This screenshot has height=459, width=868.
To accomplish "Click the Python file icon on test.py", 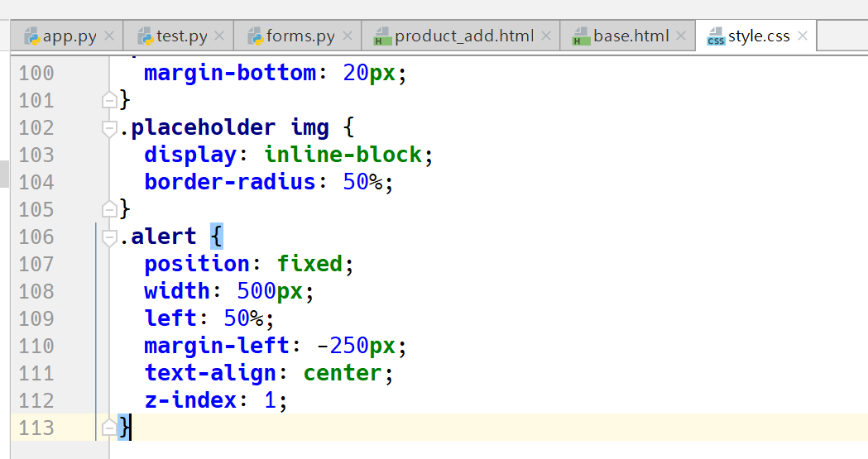I will point(146,36).
